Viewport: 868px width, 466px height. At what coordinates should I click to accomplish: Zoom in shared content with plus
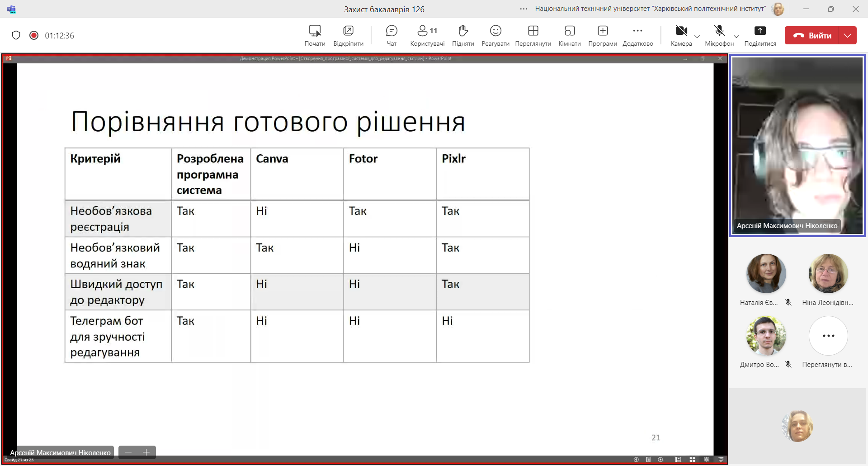pos(146,452)
